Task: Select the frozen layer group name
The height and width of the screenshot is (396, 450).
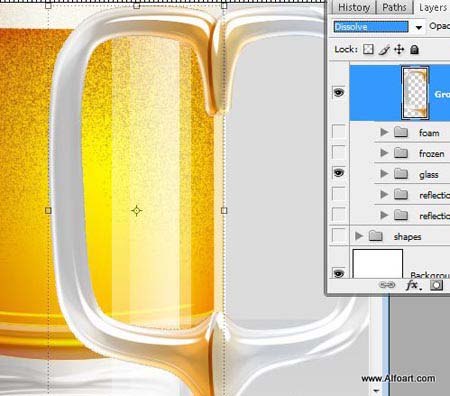Action: point(432,154)
